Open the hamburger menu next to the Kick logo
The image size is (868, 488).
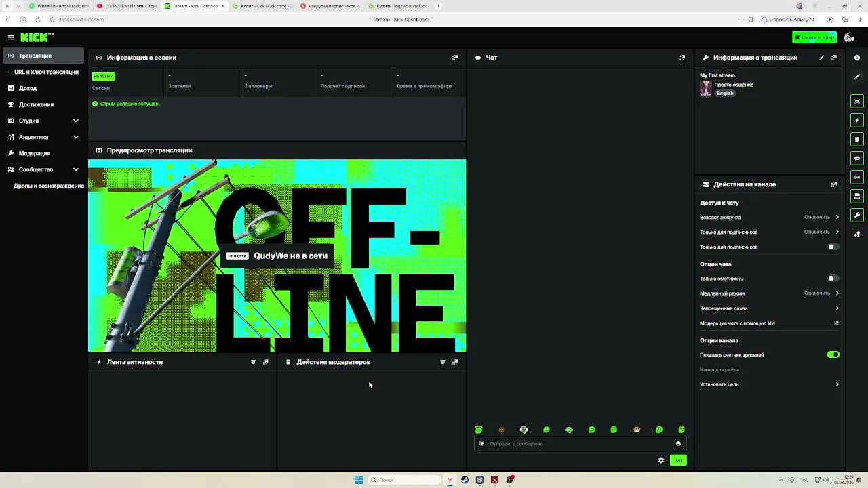click(x=11, y=37)
